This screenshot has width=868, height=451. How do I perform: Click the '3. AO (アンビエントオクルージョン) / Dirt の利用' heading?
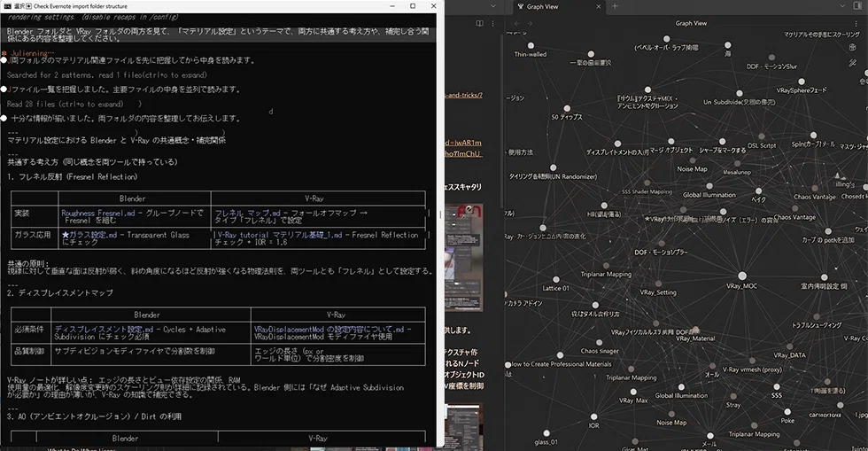coord(94,416)
